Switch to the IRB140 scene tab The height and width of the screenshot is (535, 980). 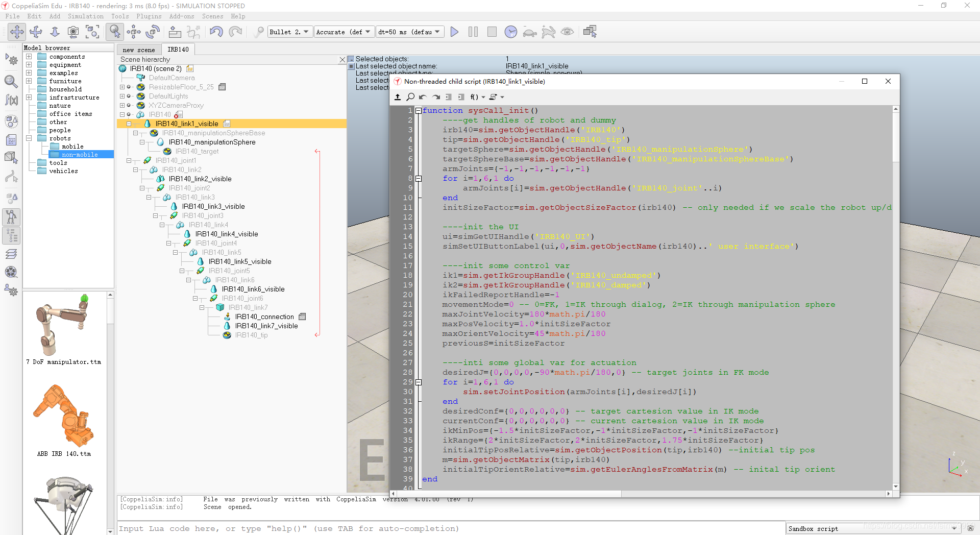pos(178,50)
